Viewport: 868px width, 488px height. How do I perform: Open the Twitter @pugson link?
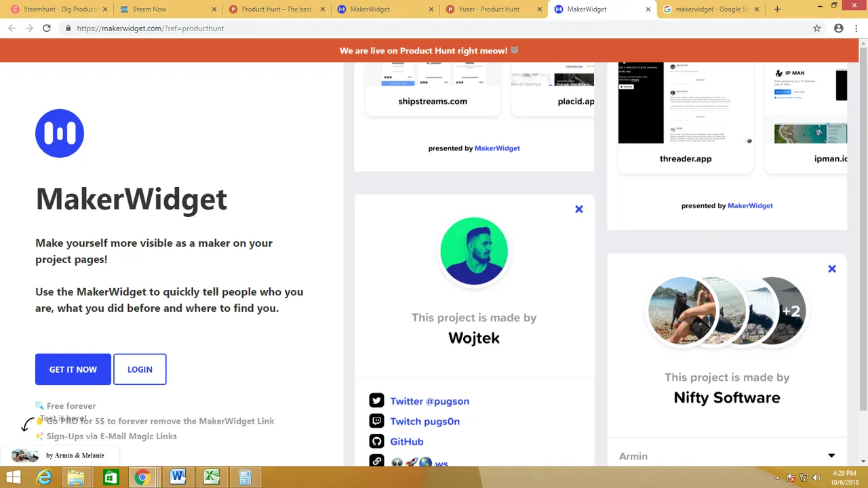point(429,401)
